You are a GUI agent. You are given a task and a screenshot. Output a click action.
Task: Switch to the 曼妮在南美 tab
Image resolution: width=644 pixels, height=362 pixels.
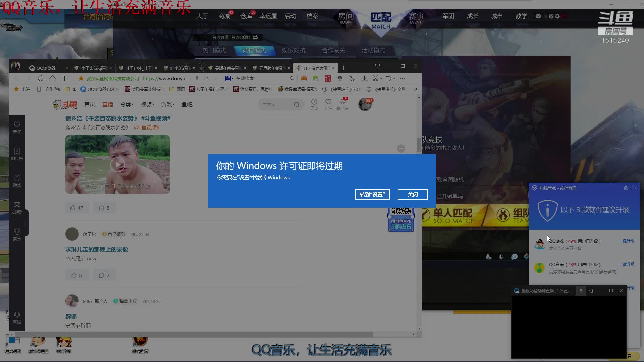[227, 68]
